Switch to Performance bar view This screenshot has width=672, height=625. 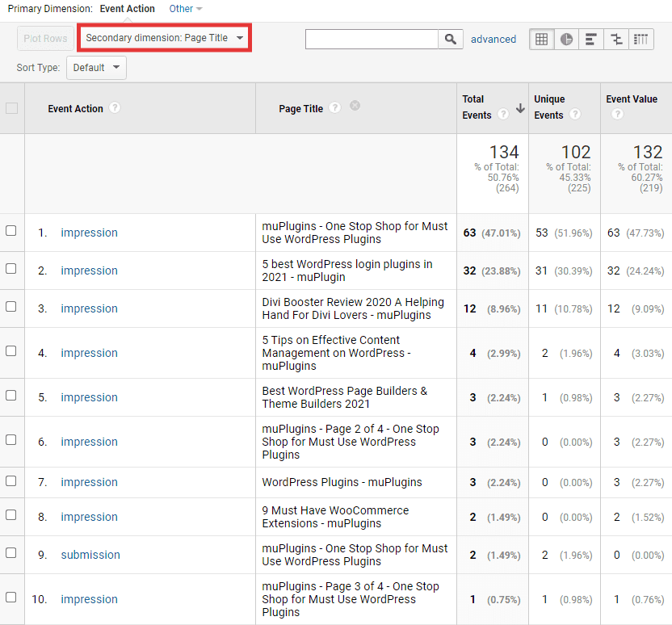591,40
